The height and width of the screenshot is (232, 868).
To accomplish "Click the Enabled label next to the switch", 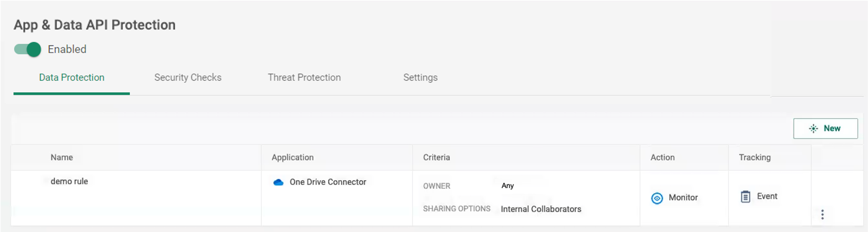I will pos(67,49).
